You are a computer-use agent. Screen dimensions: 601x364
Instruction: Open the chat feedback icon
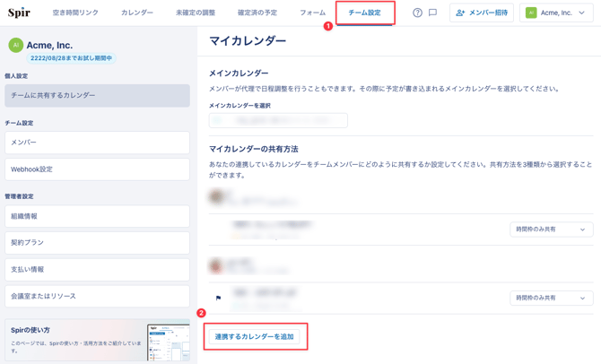[x=432, y=13]
